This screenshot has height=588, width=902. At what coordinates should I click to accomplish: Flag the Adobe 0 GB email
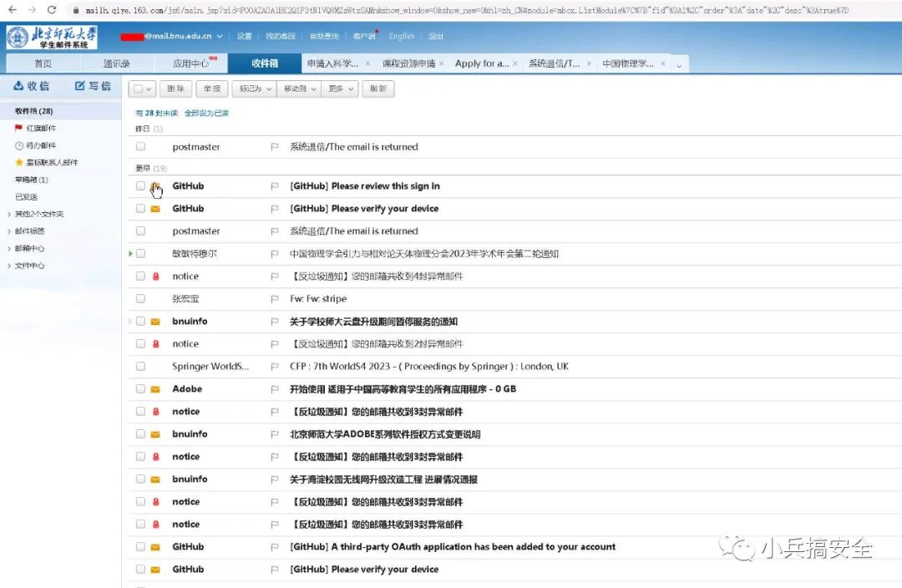[x=275, y=389]
